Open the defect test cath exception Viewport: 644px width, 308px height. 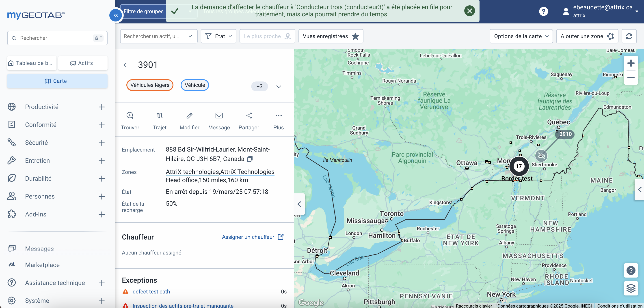tap(151, 292)
